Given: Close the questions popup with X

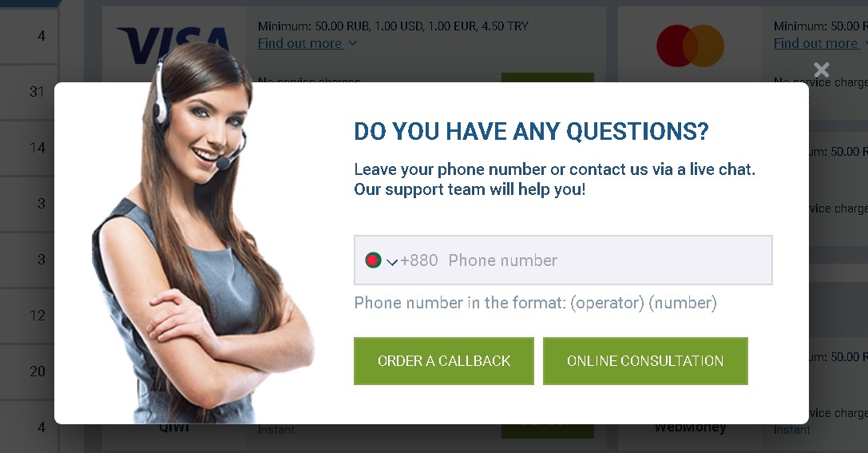Looking at the screenshot, I should (822, 70).
